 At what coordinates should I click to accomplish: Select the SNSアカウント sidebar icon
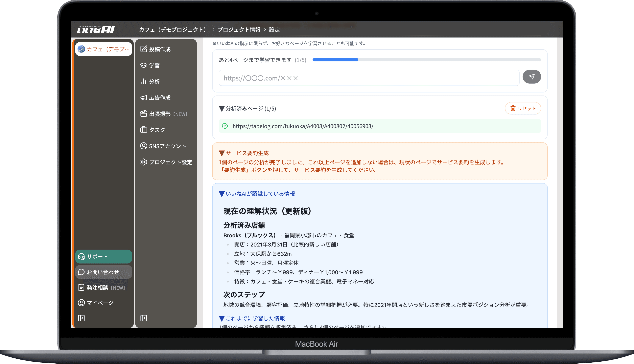167,146
